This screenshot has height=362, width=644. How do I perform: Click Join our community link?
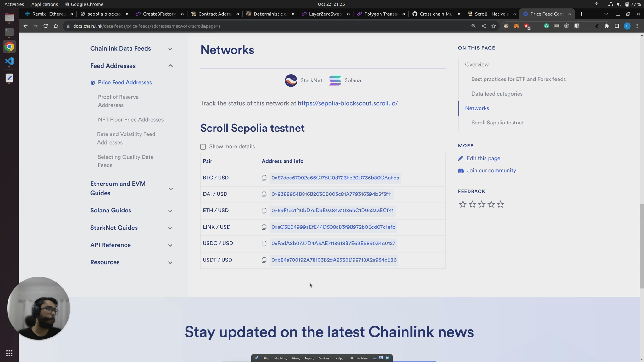click(x=491, y=171)
